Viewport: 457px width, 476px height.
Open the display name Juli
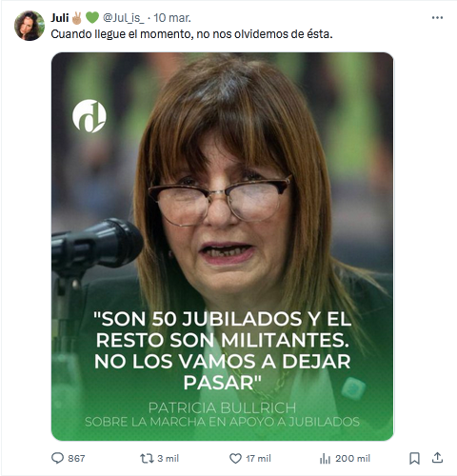60,18
